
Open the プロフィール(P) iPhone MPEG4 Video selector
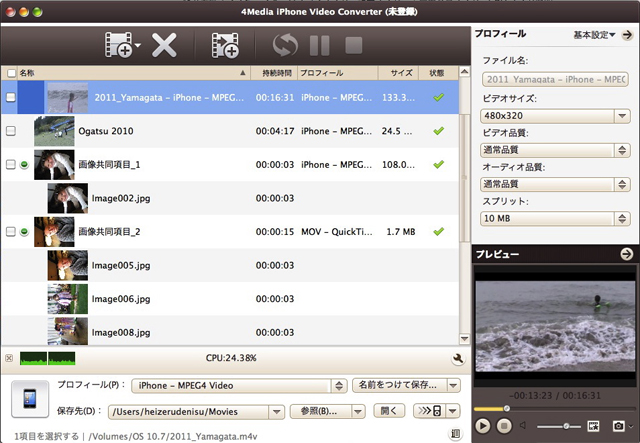(x=239, y=385)
